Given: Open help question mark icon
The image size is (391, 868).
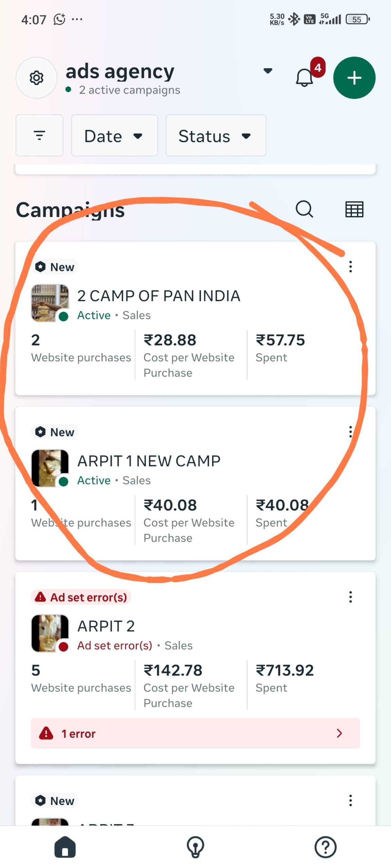Looking at the screenshot, I should [325, 847].
